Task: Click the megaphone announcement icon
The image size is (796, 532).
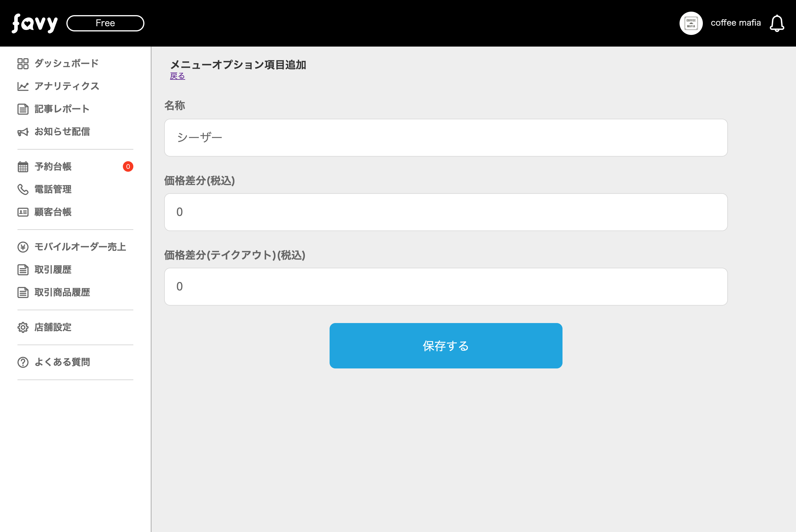Action: (23, 132)
